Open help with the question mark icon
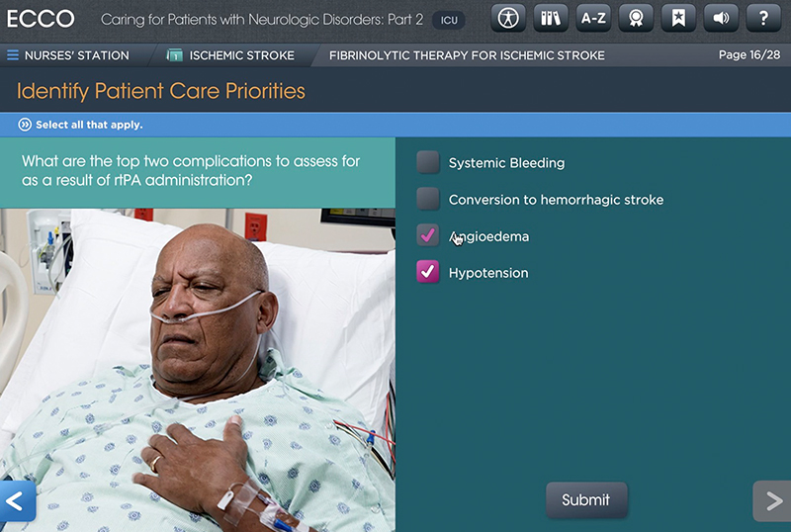791x532 pixels. (x=763, y=18)
